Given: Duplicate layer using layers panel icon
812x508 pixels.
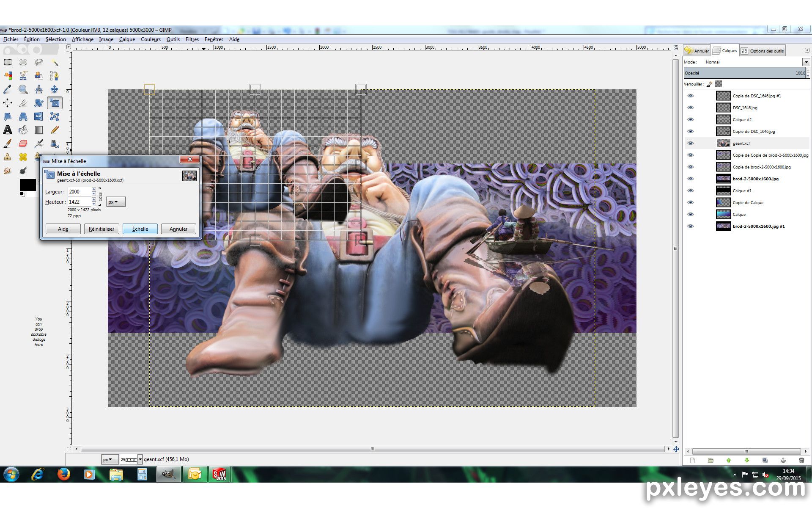Looking at the screenshot, I should pyautogui.click(x=765, y=460).
